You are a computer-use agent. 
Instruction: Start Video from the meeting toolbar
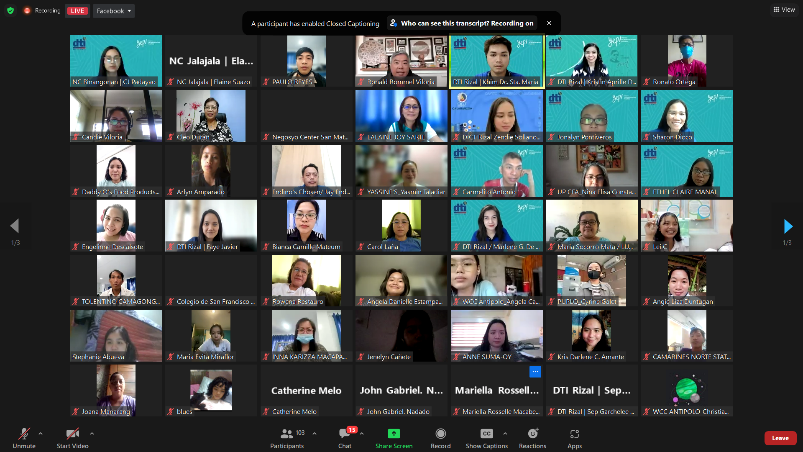(72, 436)
